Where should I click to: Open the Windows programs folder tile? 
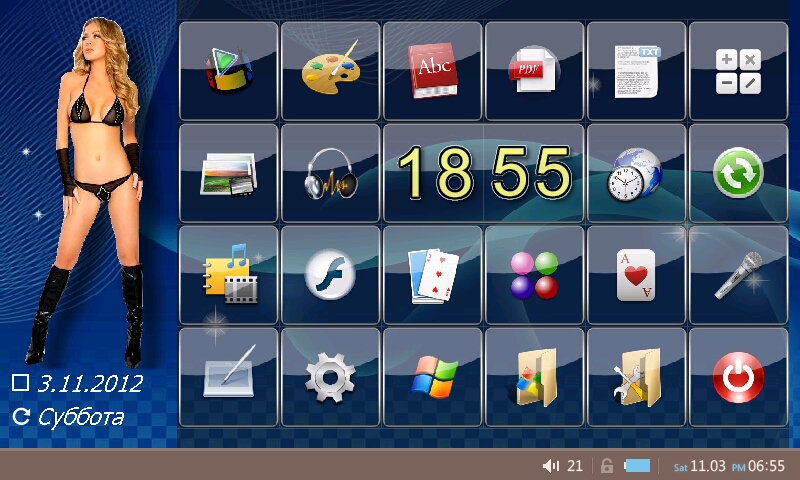pos(535,377)
